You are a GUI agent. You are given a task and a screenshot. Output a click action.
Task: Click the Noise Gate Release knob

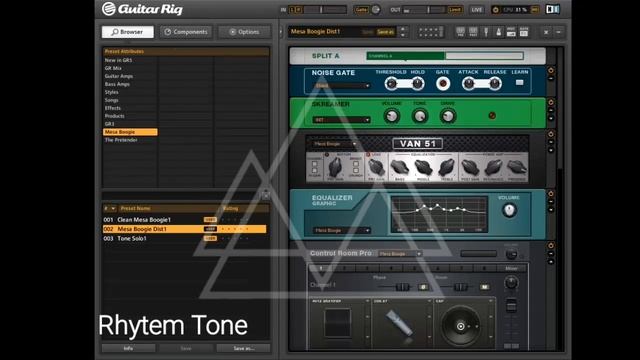[x=495, y=84]
